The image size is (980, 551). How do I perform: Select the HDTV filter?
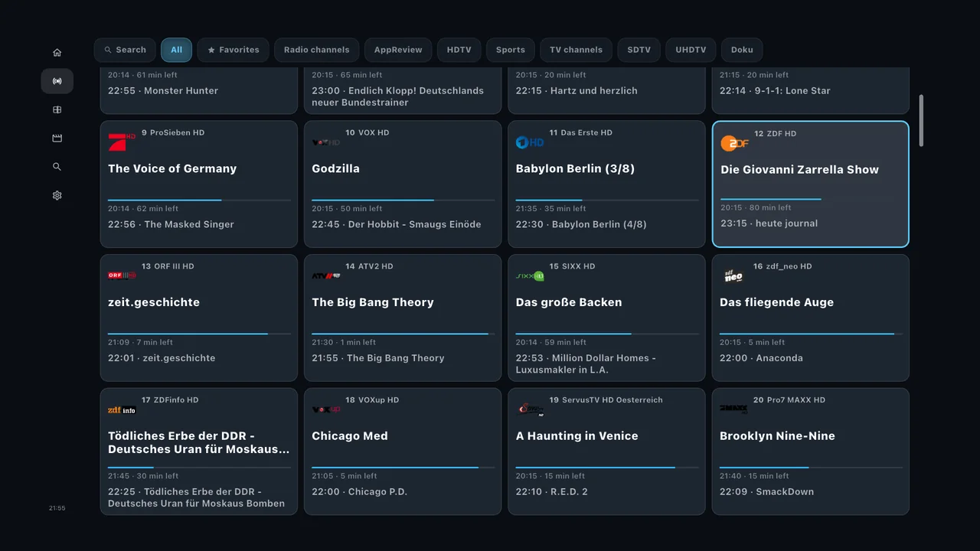(459, 50)
